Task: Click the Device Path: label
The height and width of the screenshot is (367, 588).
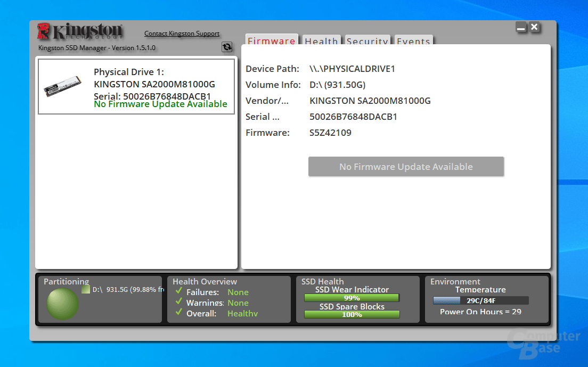Action: pos(272,69)
